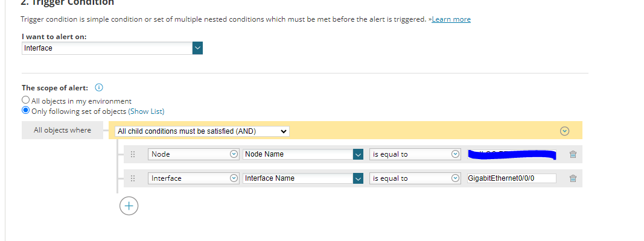Click drag handle of Node condition row

click(133, 155)
